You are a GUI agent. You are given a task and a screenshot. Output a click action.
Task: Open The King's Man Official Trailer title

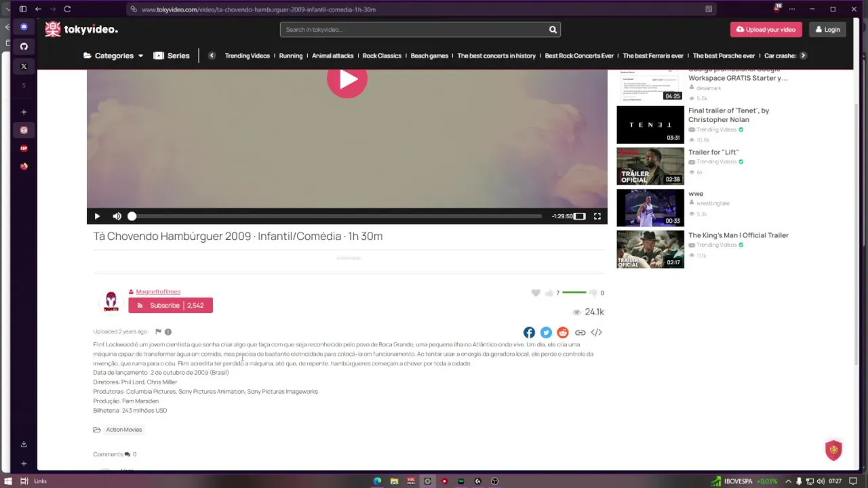coord(738,235)
